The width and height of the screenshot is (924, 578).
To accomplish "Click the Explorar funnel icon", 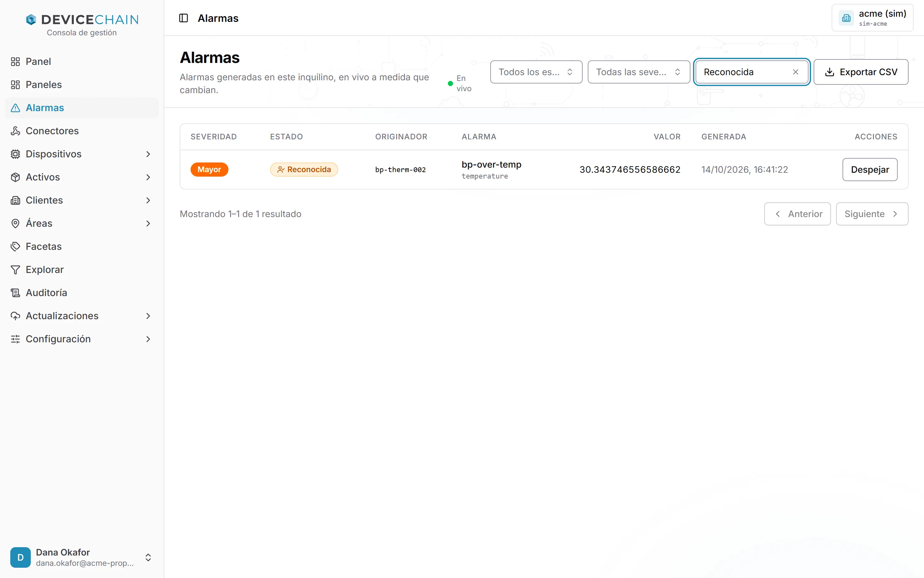I will tap(15, 269).
